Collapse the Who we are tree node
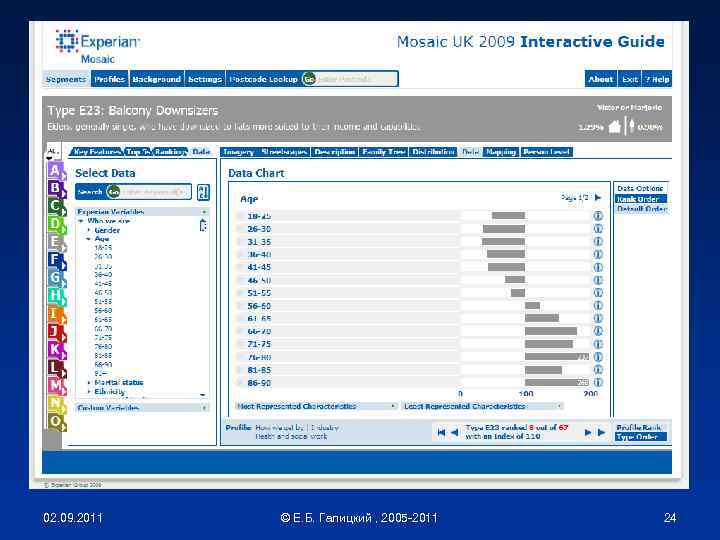The width and height of the screenshot is (720, 540). coord(81,221)
